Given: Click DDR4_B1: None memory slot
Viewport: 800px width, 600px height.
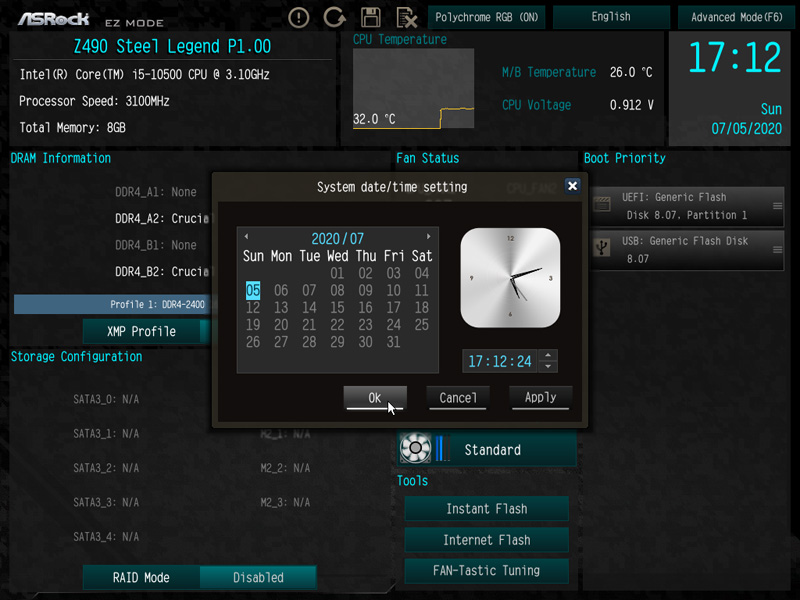Looking at the screenshot, I should pyautogui.click(x=156, y=245).
